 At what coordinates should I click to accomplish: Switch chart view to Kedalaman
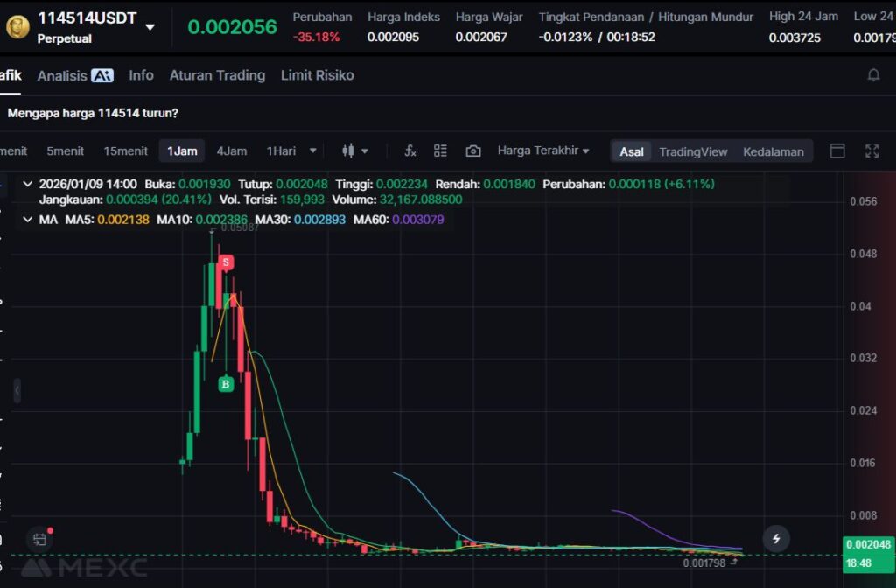pyautogui.click(x=773, y=151)
